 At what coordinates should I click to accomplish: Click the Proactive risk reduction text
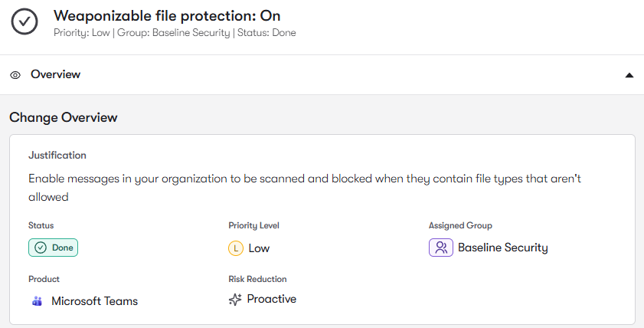(271, 299)
